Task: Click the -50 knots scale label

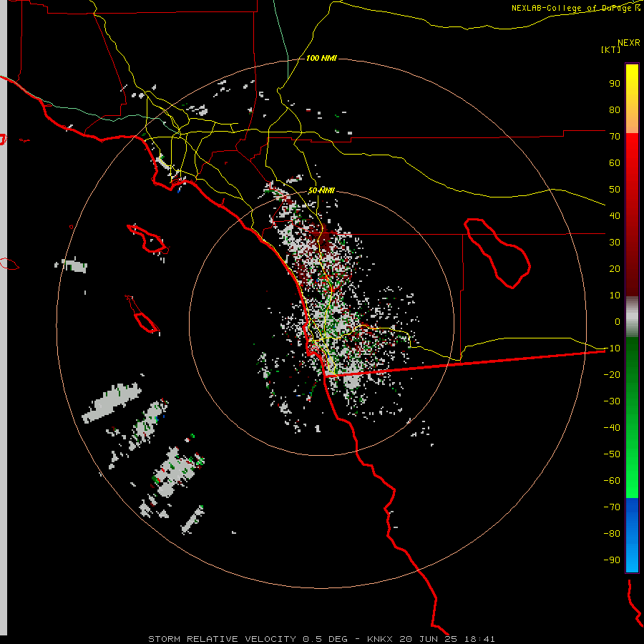Action: point(612,454)
